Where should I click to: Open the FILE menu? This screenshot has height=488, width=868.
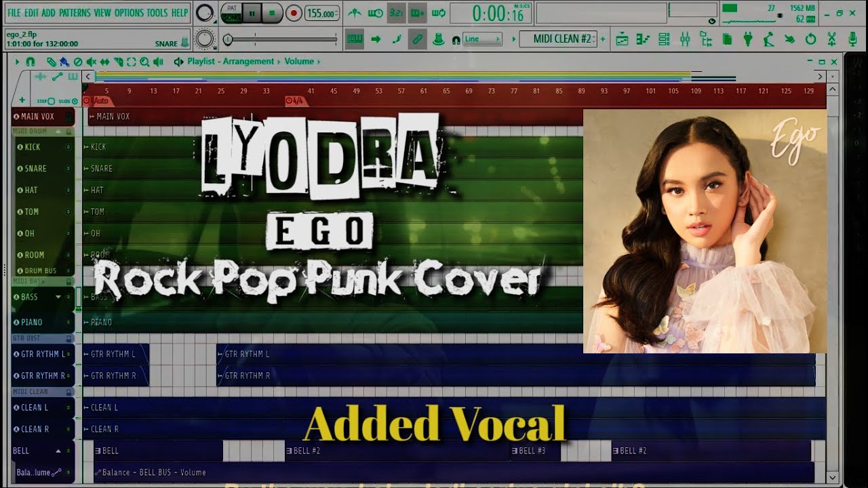(14, 13)
